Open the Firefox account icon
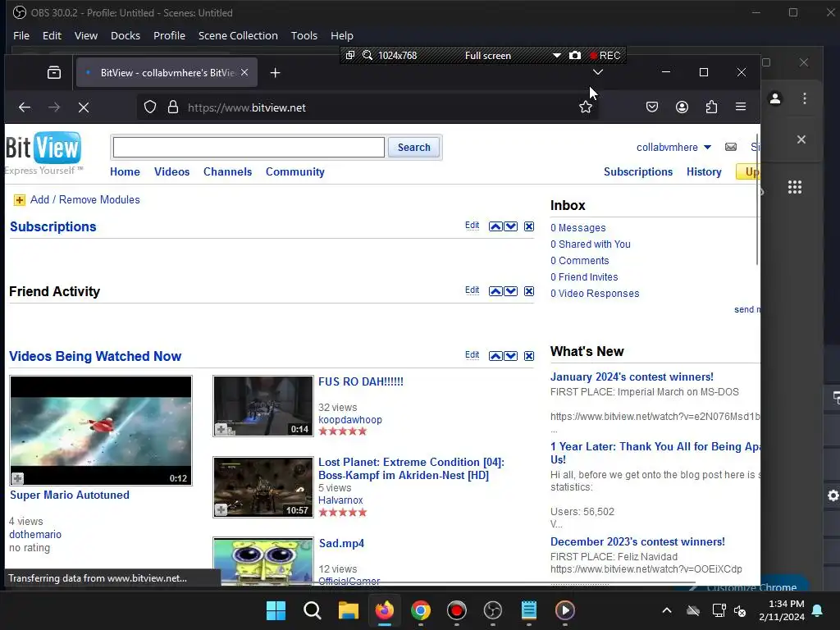This screenshot has height=630, width=840. [x=682, y=107]
